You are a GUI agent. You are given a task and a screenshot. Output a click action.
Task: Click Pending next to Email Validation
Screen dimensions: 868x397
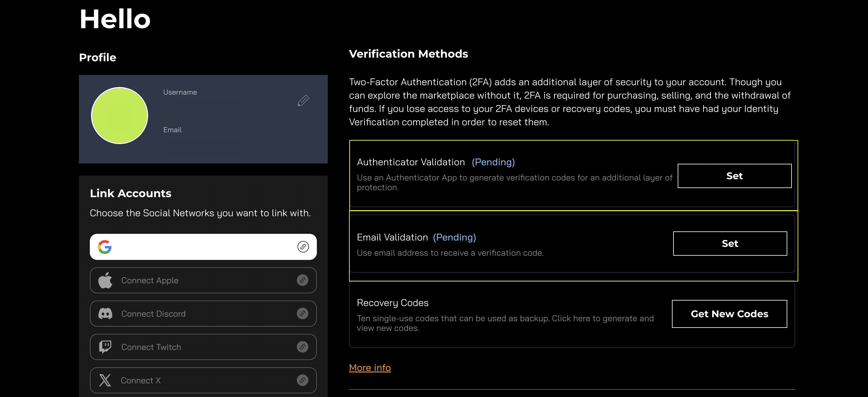[x=454, y=237]
